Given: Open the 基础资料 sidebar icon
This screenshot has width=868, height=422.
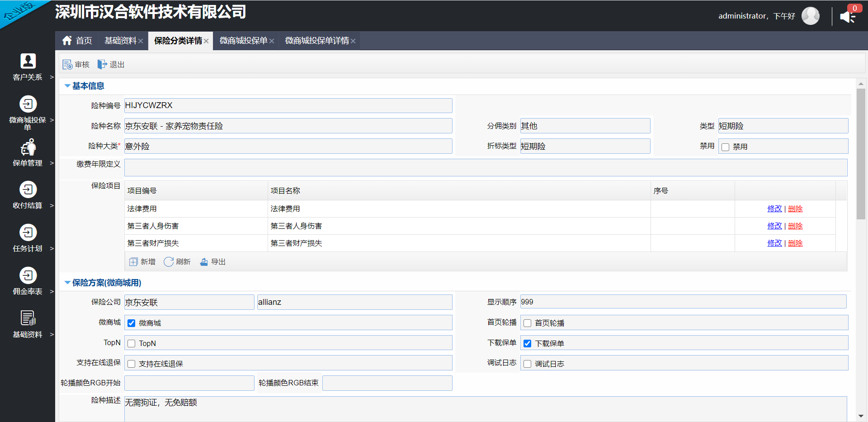Looking at the screenshot, I should [x=28, y=318].
